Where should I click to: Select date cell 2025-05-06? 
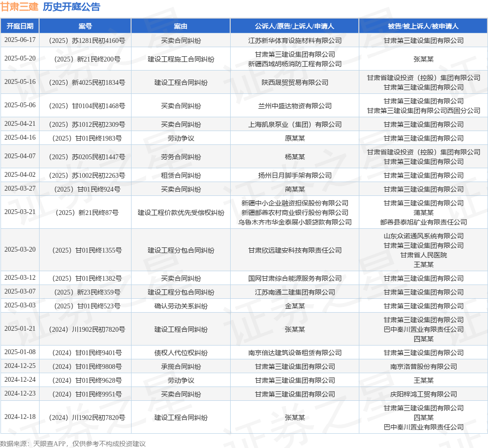(20, 105)
